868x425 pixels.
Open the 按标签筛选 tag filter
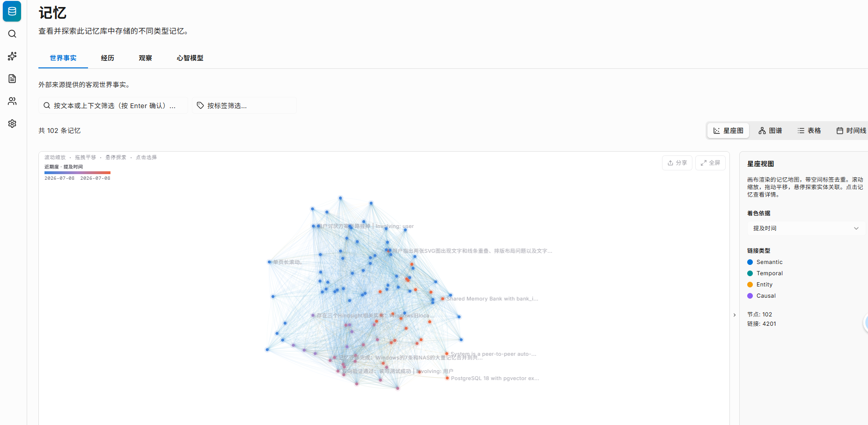244,105
